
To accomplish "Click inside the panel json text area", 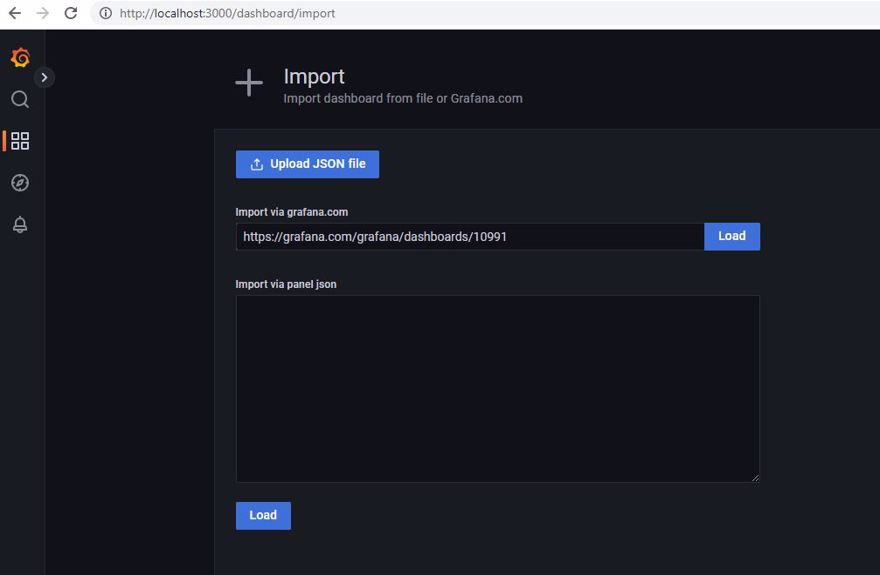I will [x=497, y=388].
